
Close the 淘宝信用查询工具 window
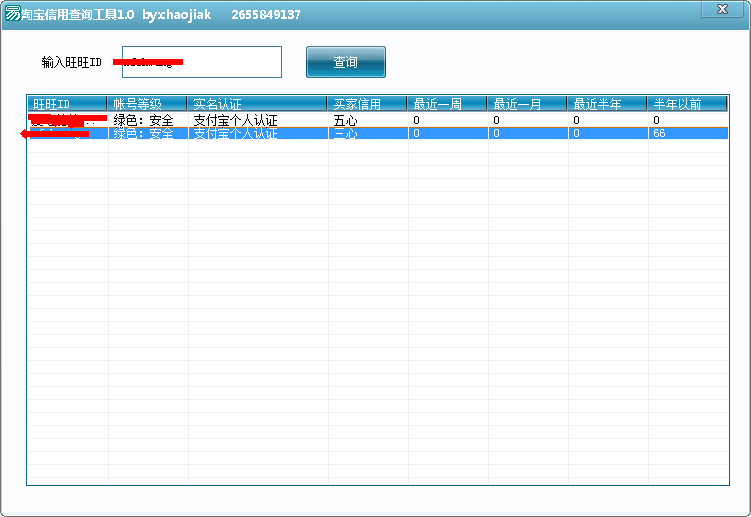722,9
